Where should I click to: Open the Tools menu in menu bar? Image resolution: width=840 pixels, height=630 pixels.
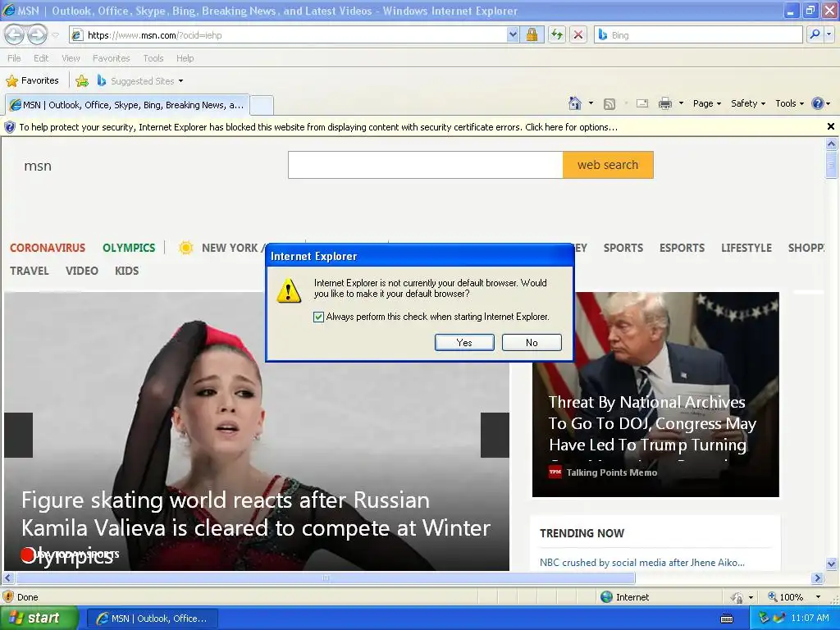coord(153,58)
